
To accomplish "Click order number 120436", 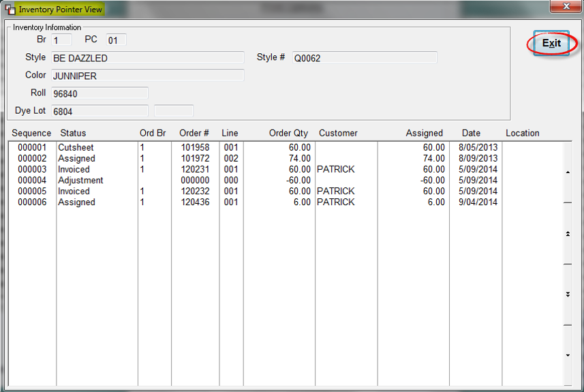I will [195, 202].
